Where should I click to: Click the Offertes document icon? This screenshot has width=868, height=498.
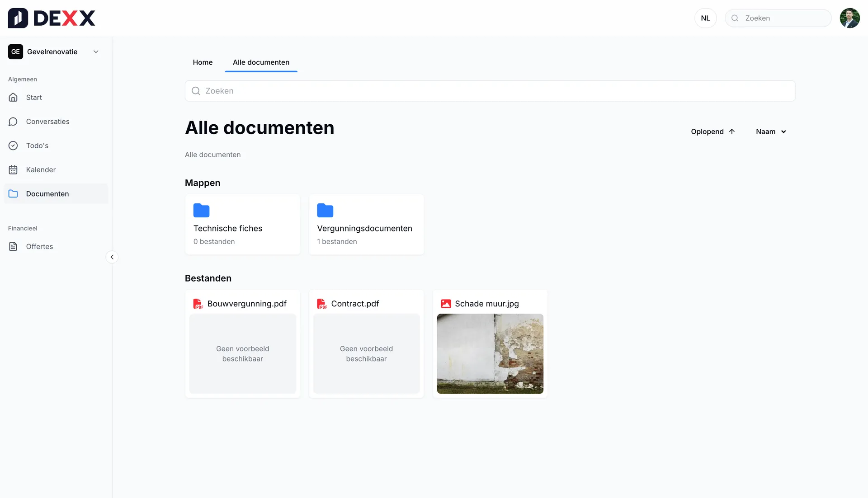(13, 246)
